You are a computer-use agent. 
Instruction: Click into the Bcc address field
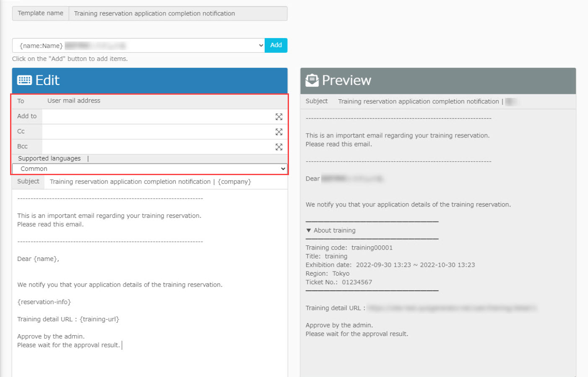pyautogui.click(x=158, y=147)
